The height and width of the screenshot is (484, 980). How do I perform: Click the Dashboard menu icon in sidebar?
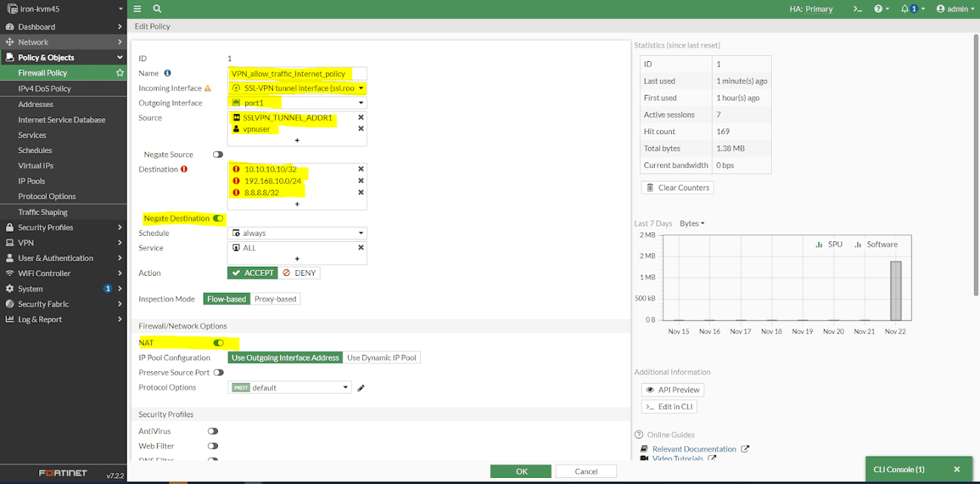tap(10, 27)
